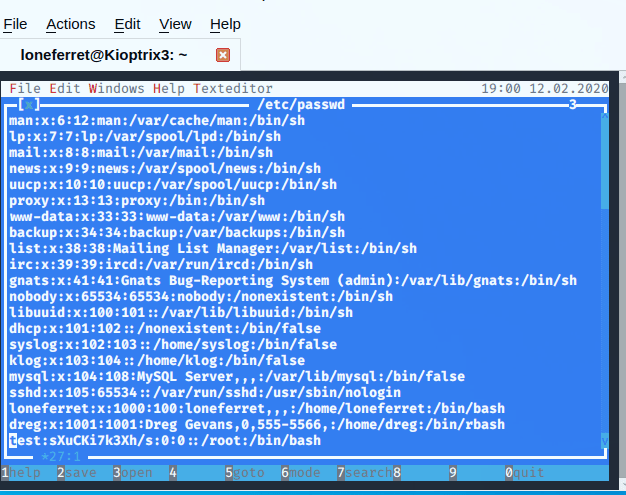626x495 pixels.
Task: Place cursor on the syslog:x:102:103 line
Action: coord(173,344)
